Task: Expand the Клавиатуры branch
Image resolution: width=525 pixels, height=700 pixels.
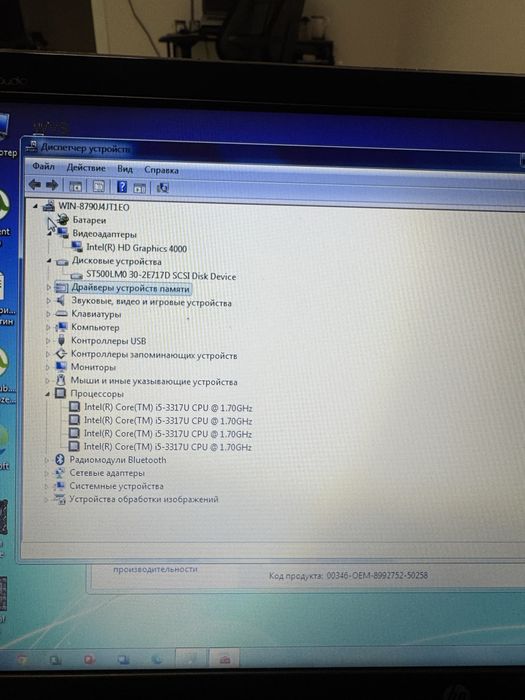Action: (48, 314)
